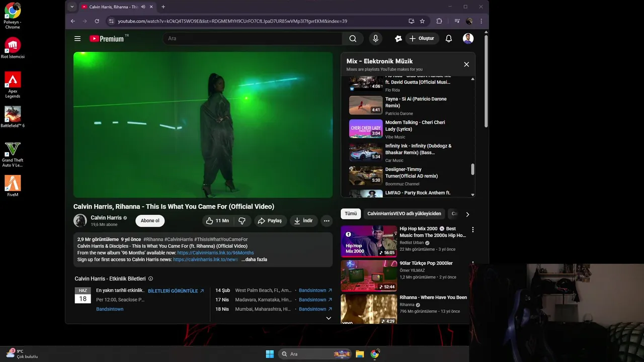
Task: Click the install app icon in address bar
Action: pos(412,21)
